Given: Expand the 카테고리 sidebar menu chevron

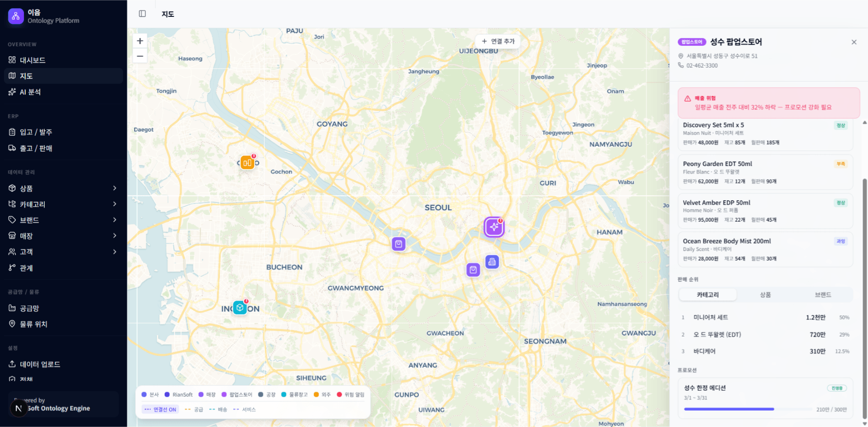Looking at the screenshot, I should point(115,204).
